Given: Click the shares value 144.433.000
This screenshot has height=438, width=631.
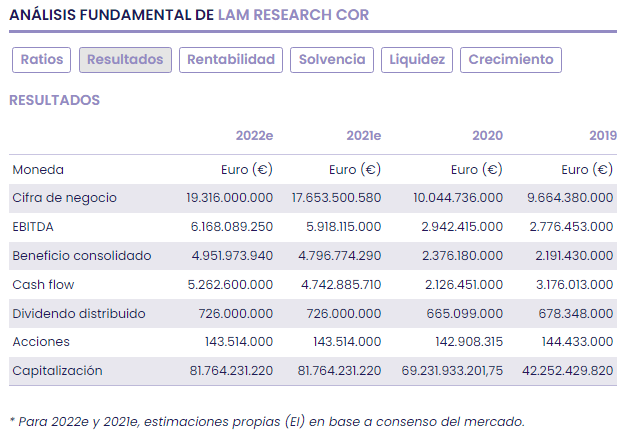Looking at the screenshot, I should (577, 342).
